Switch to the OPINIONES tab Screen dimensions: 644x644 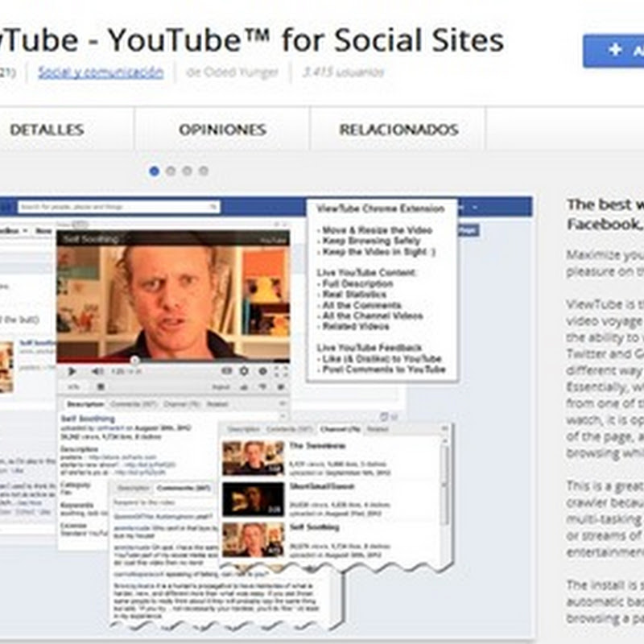coord(222,130)
